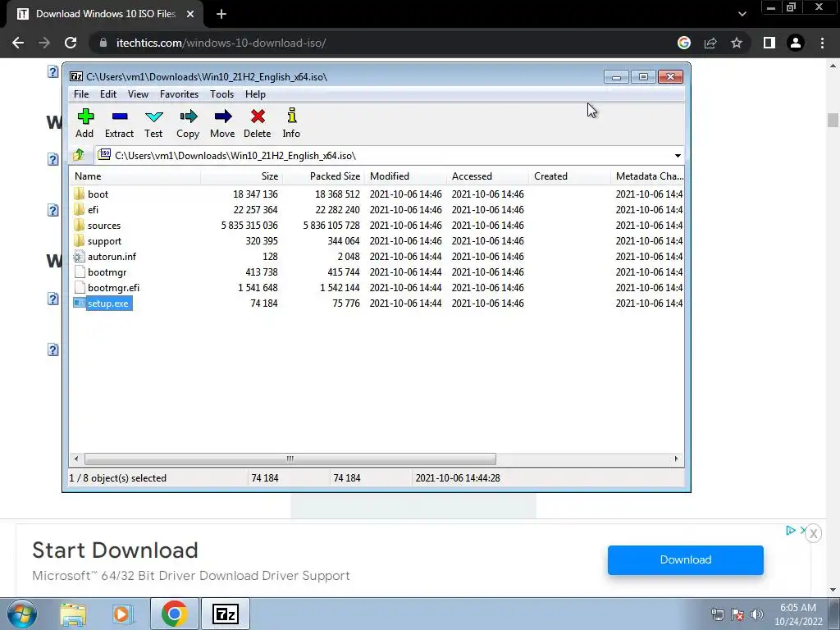The image size is (840, 630).
Task: Open Windows Start menu orb
Action: tap(22, 614)
